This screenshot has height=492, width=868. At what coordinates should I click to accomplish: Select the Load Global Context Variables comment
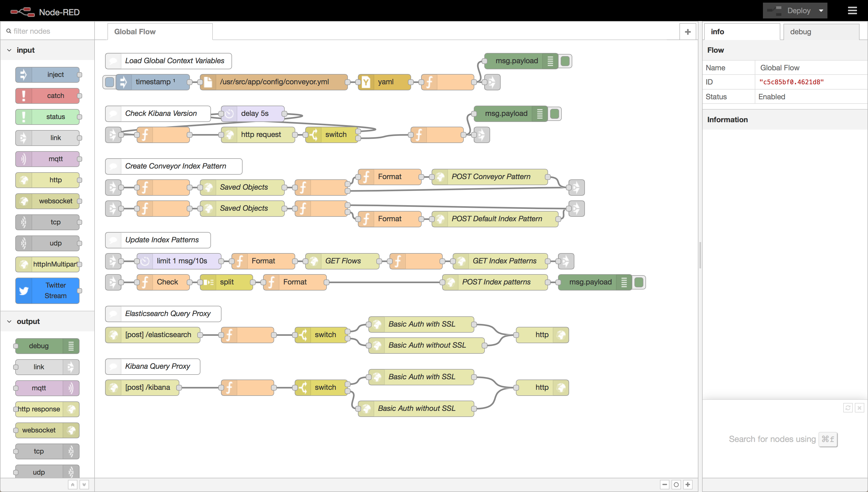168,61
